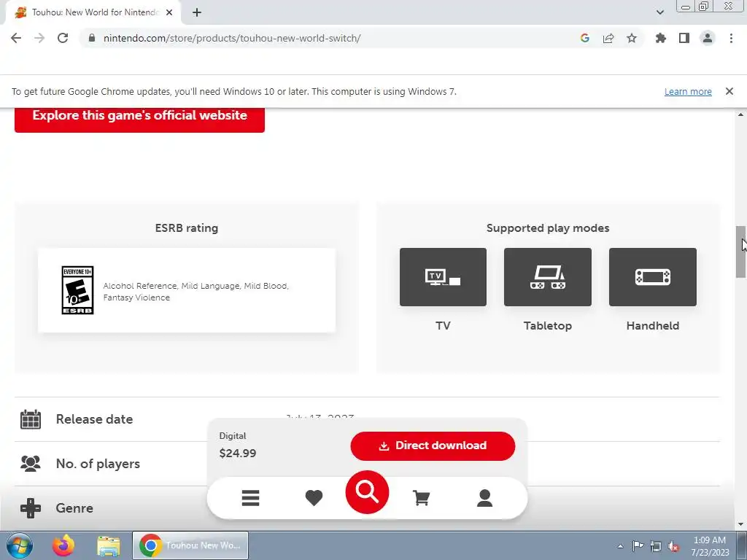Click the Direct download button
The width and height of the screenshot is (747, 560).
(433, 446)
